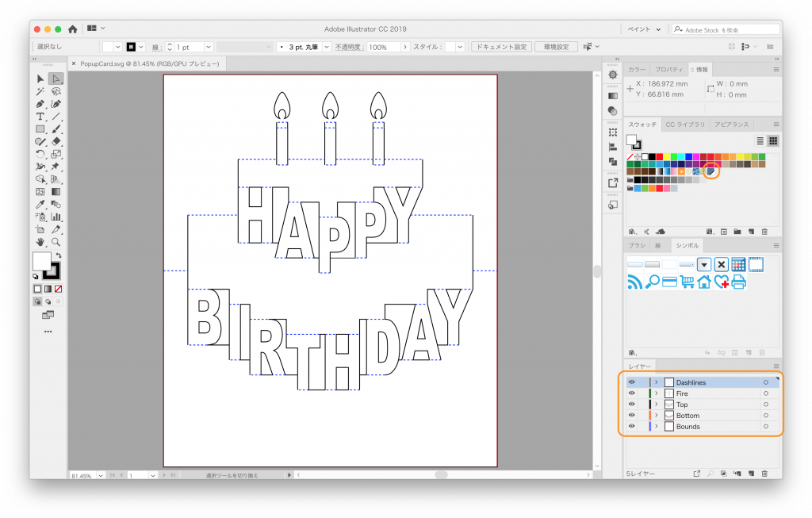
Task: Hide the Bounds layer
Action: [632, 427]
